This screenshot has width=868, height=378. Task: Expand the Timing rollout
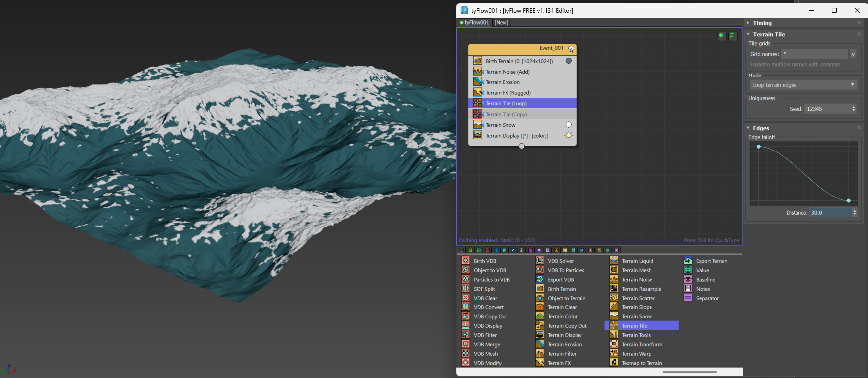pyautogui.click(x=762, y=23)
